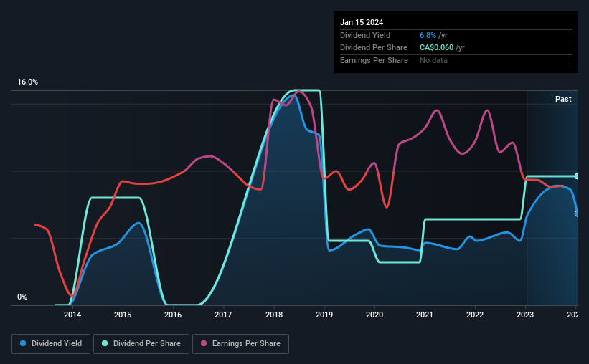Click the pink Earnings Per Share legend dot
Image resolution: width=589 pixels, height=364 pixels.
[204, 343]
